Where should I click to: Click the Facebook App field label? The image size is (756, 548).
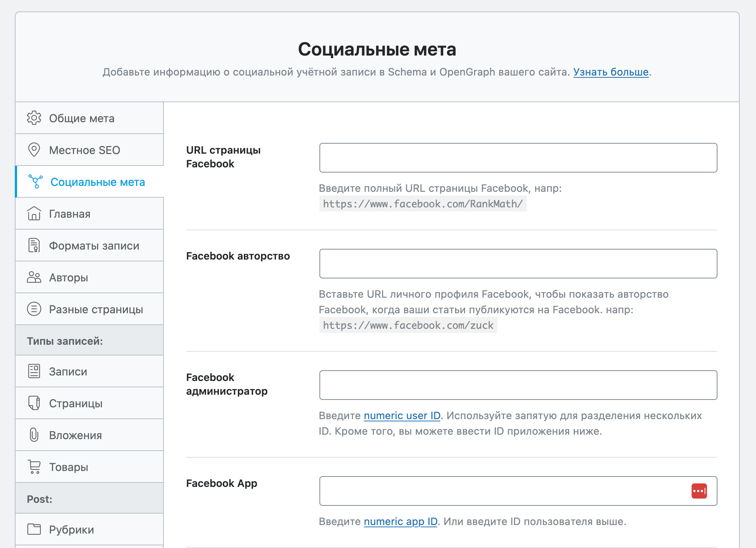click(x=222, y=483)
